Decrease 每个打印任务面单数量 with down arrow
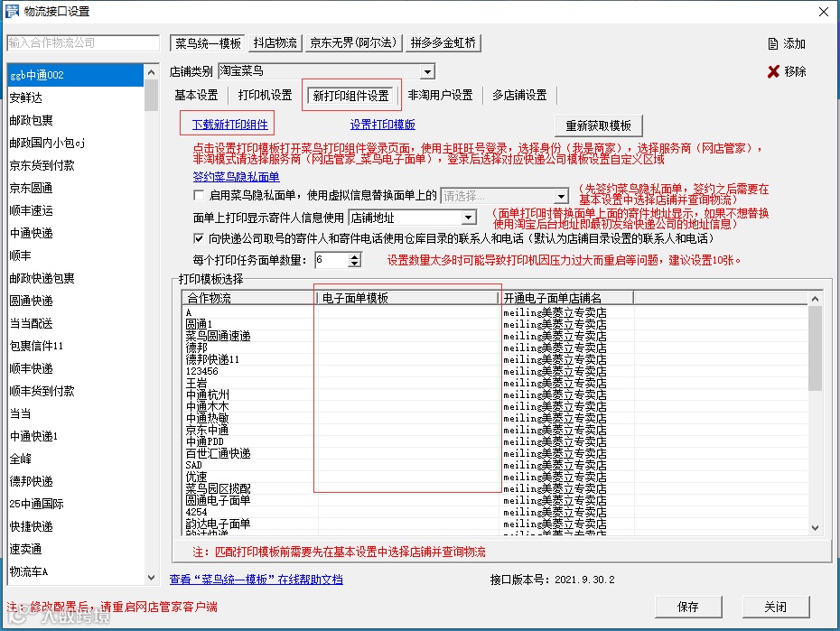Image resolution: width=840 pixels, height=631 pixels. [x=355, y=264]
